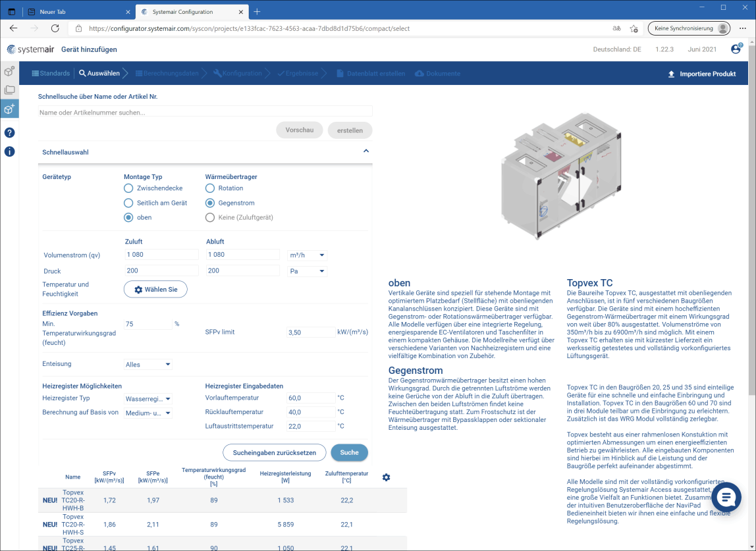The width and height of the screenshot is (756, 551).
Task: Click the Vorschau button
Action: pos(300,130)
